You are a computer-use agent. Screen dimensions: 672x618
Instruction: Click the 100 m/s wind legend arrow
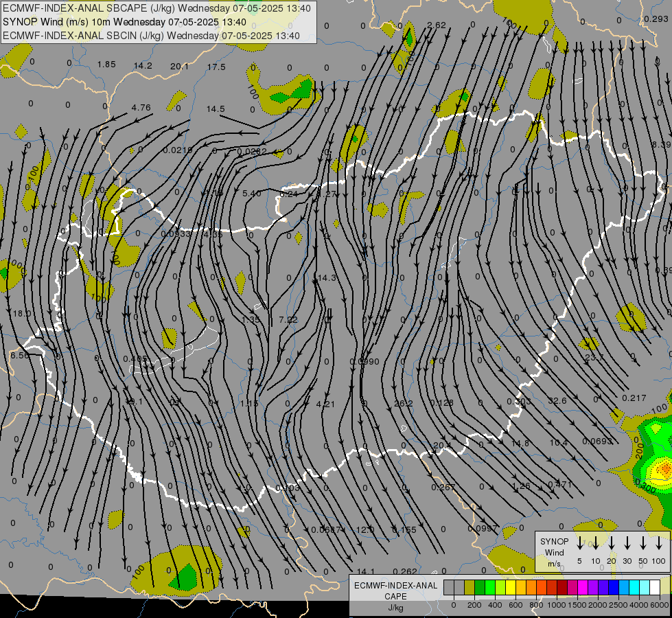659,543
